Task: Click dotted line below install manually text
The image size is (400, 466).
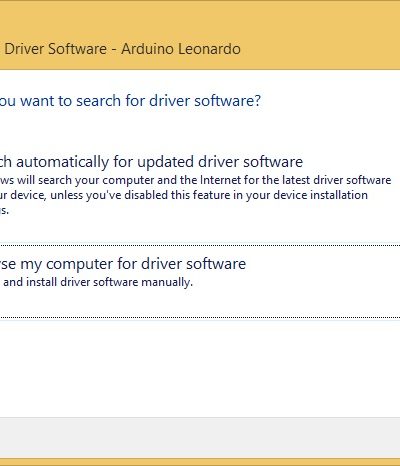Action: pyautogui.click(x=200, y=317)
